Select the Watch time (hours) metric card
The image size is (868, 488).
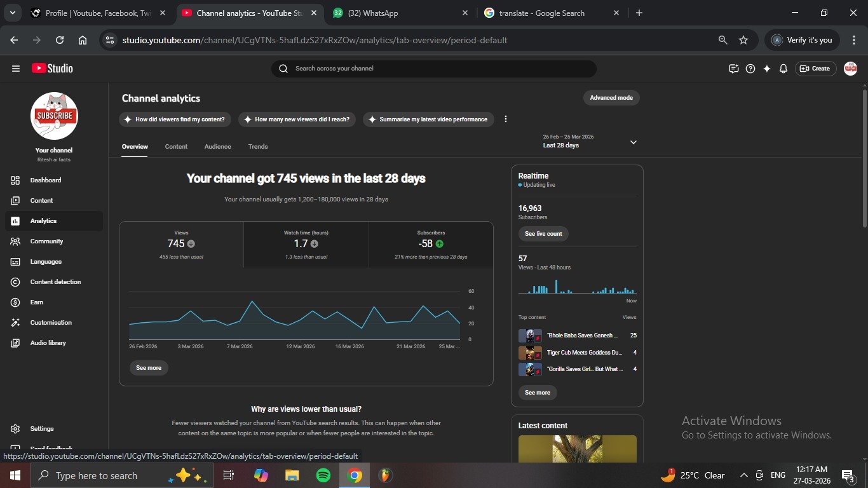(306, 245)
